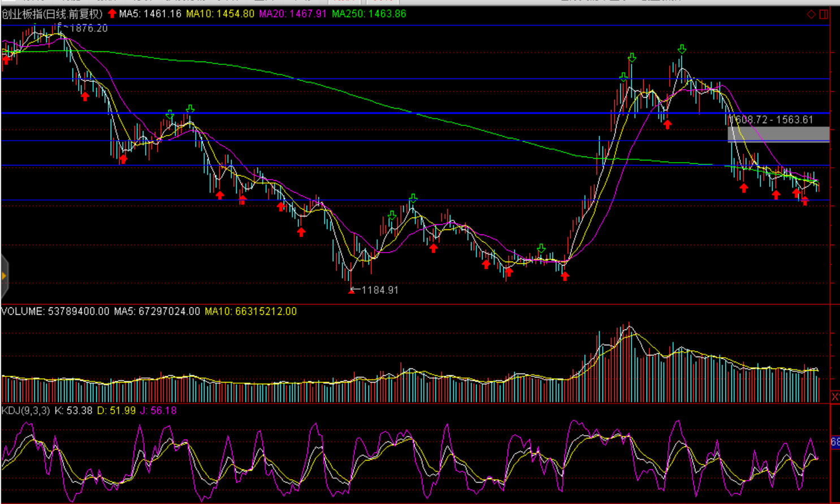Select the yellow MA10 moving average label
This screenshot has height=504, width=840.
(220, 14)
